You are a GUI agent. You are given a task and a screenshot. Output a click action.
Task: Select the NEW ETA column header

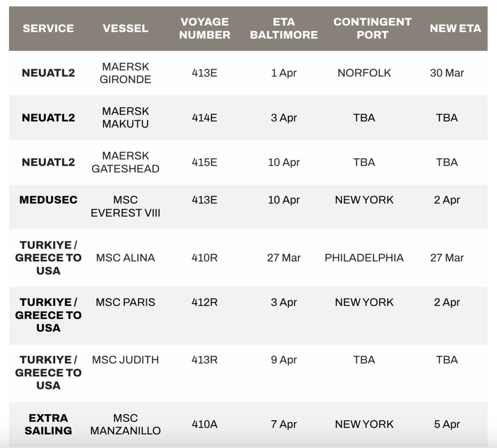pos(456,28)
